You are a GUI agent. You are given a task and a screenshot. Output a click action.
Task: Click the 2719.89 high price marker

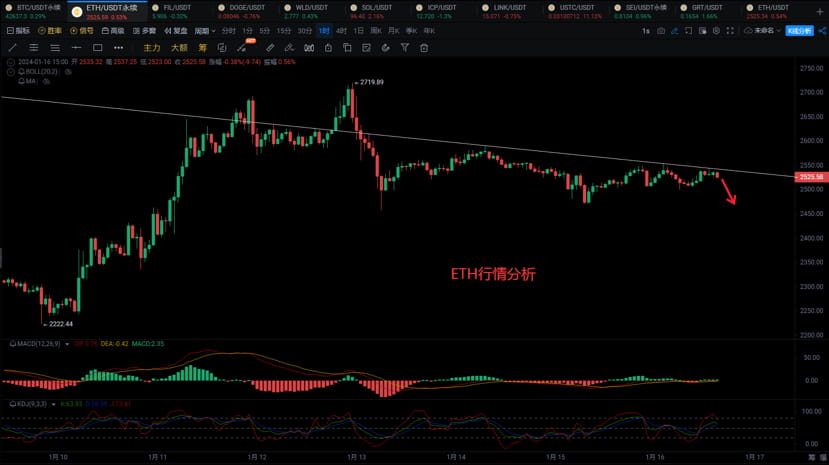pyautogui.click(x=372, y=82)
